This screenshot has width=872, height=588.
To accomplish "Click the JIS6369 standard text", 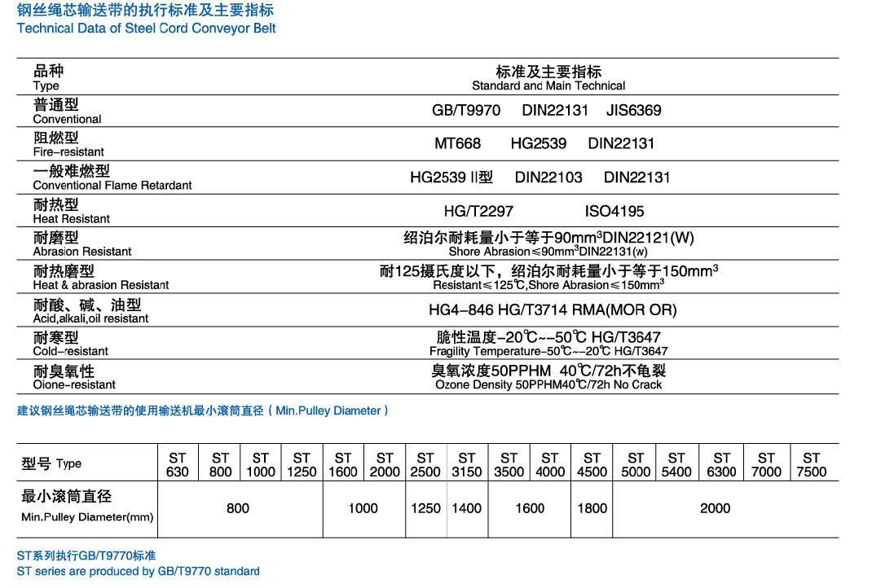I will (634, 110).
